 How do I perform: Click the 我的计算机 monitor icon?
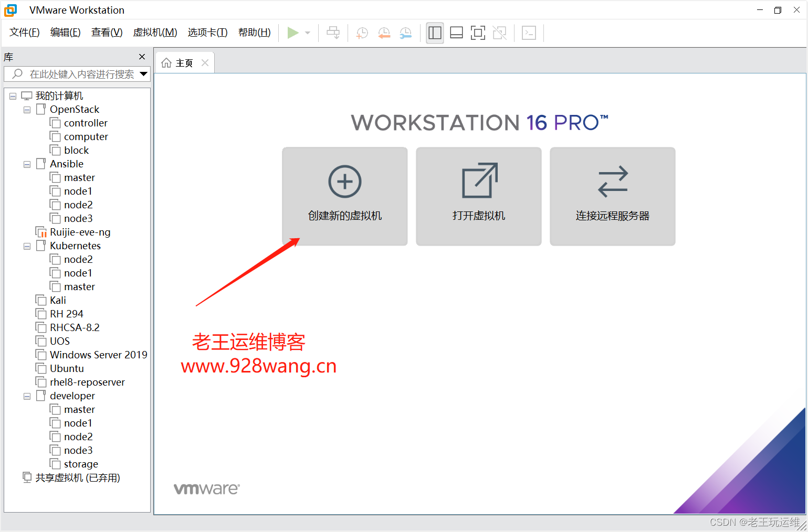(x=27, y=95)
